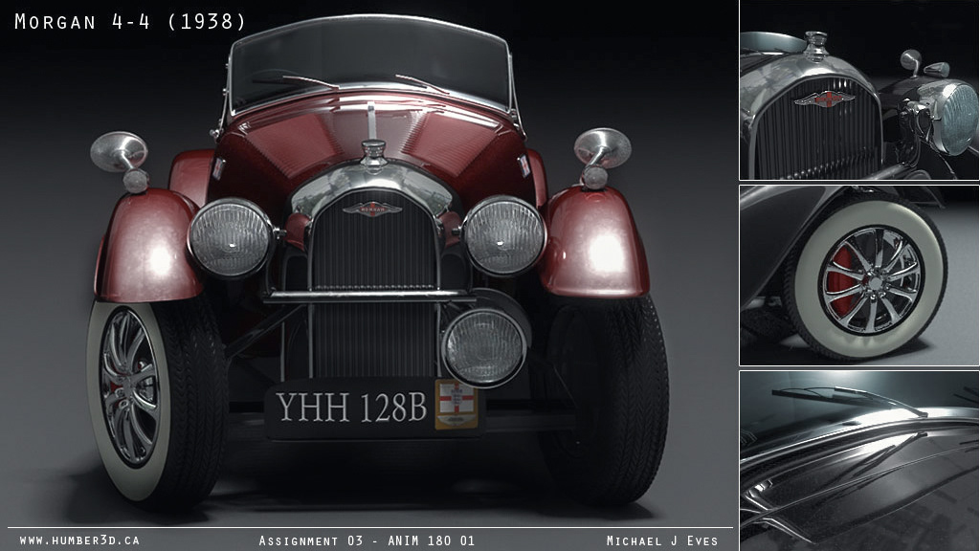Open the grille badge close-up thumbnail

859,90
